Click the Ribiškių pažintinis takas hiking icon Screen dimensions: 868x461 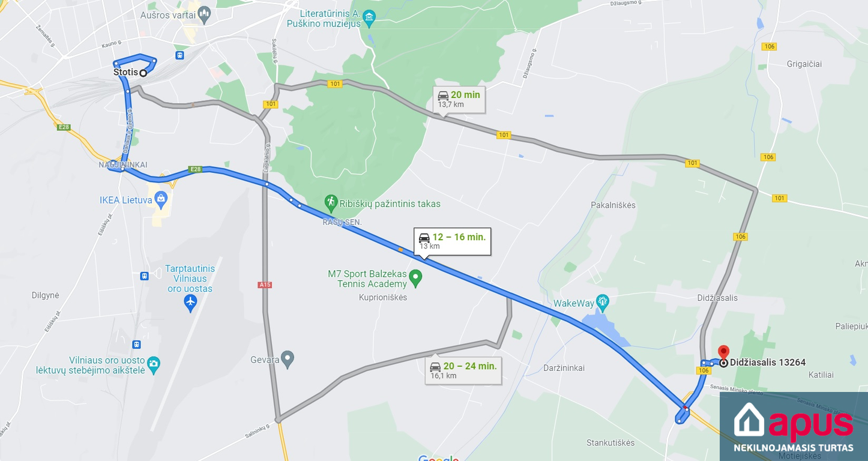(331, 202)
